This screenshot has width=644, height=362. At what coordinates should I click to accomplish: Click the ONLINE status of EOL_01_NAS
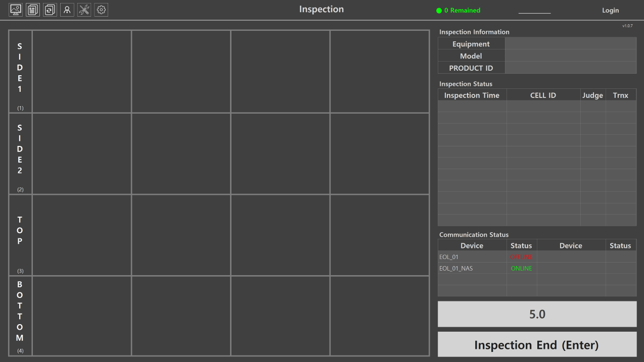[x=521, y=269]
